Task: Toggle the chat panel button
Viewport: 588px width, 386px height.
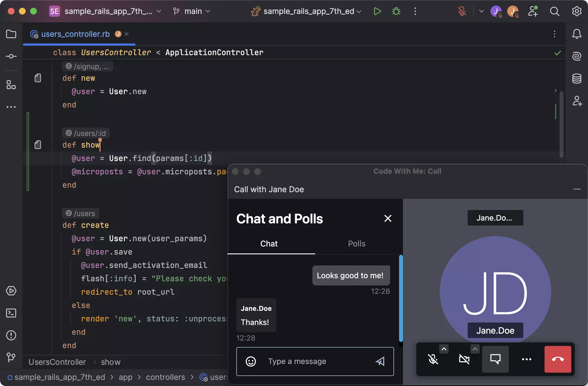Action: coord(495,359)
